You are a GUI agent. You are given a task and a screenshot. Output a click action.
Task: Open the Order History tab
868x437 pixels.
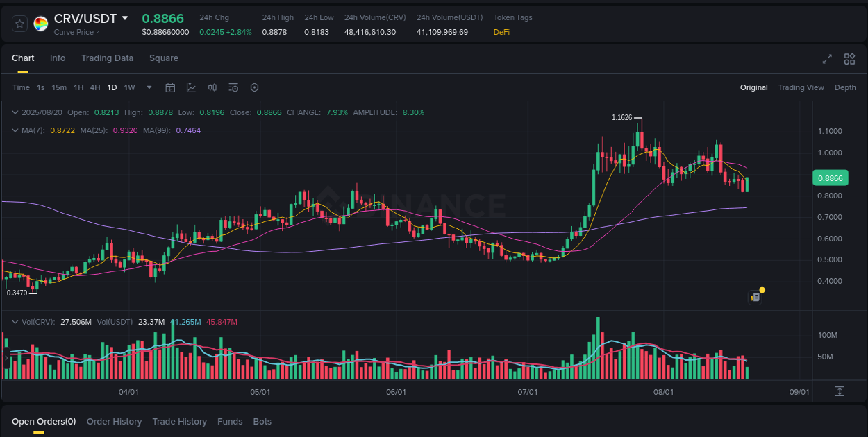[114, 421]
